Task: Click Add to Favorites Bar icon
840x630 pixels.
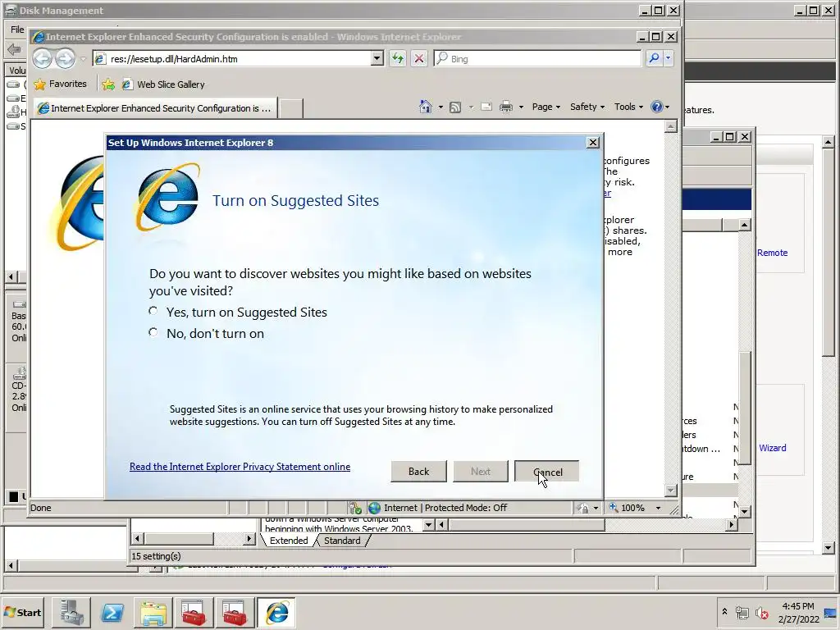Action: pos(108,84)
